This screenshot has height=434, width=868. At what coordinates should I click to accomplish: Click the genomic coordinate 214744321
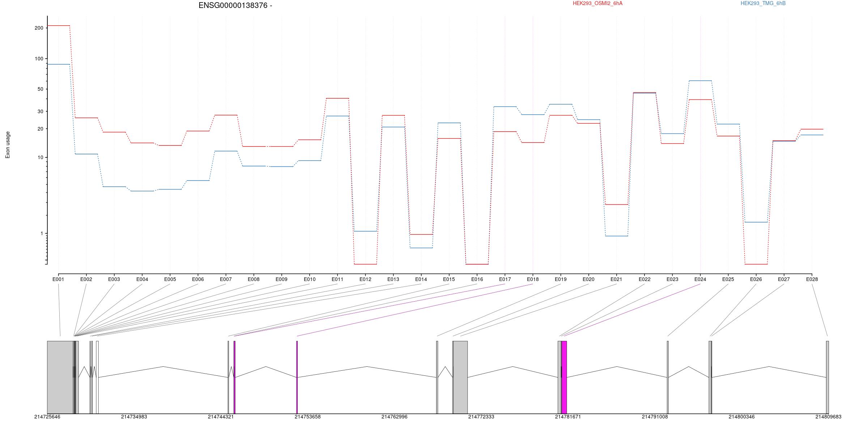(x=221, y=417)
